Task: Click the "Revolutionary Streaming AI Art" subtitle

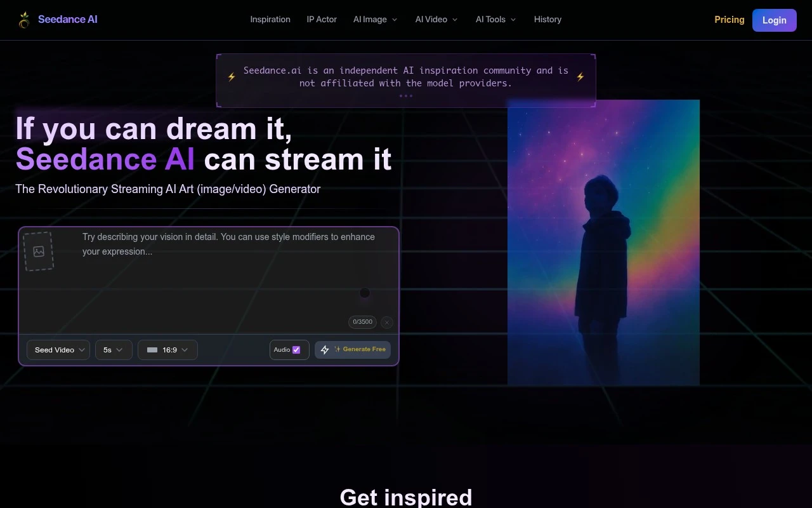Action: (168, 189)
